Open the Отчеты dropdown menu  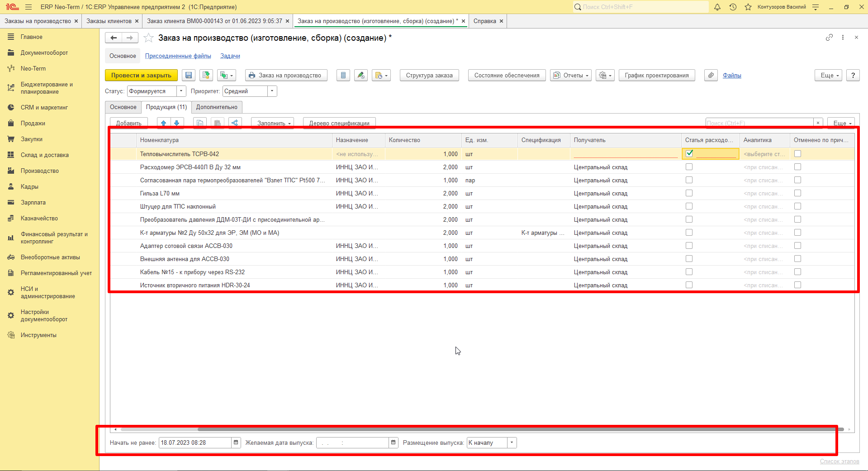coord(572,76)
